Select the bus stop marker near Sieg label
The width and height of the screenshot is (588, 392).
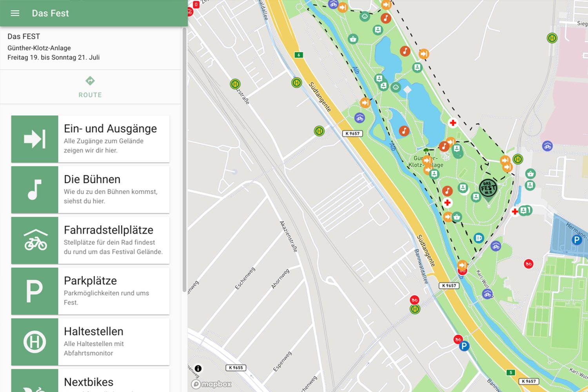(552, 38)
